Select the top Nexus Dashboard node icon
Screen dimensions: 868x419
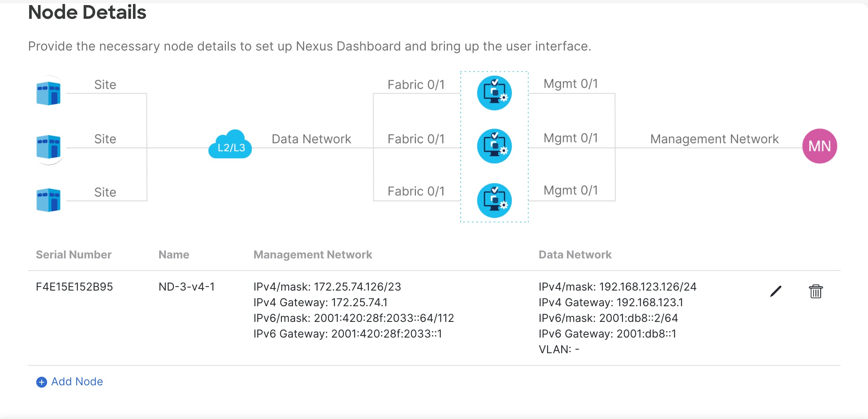click(x=494, y=93)
